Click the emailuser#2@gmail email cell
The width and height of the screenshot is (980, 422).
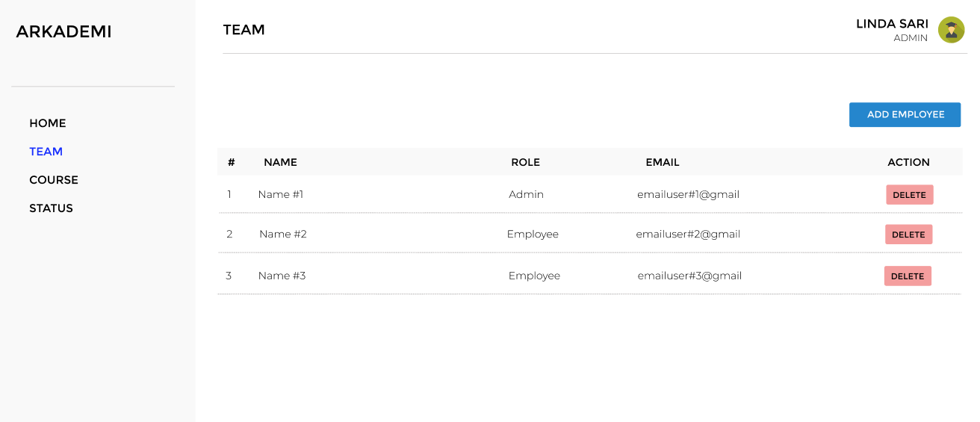coord(688,235)
